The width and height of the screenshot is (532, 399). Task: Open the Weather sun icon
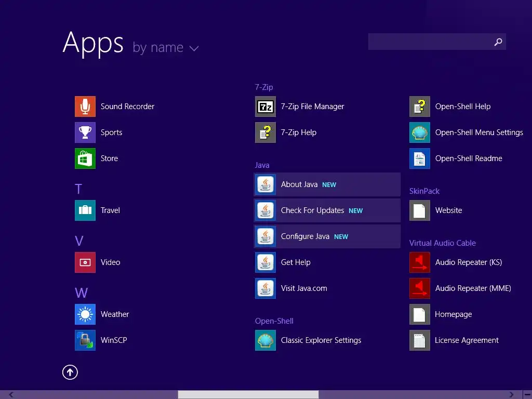click(x=85, y=314)
